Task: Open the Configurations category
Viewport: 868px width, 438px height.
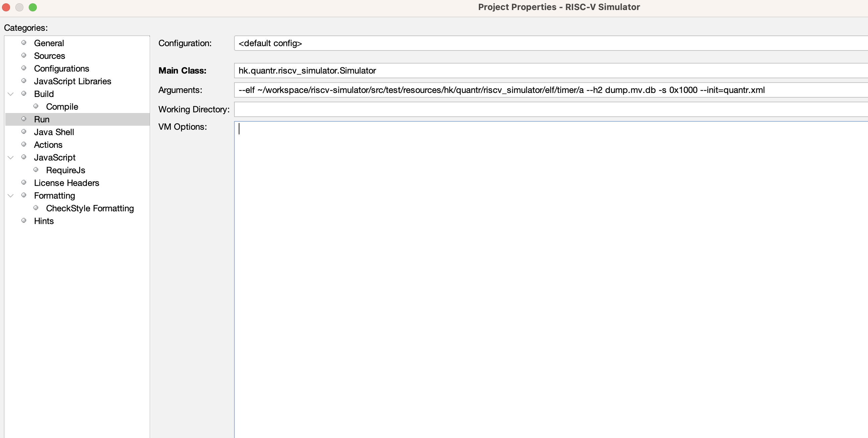Action: point(62,69)
